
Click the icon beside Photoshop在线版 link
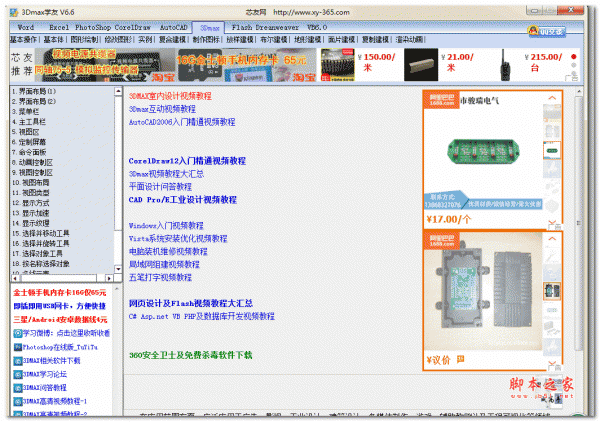pyautogui.click(x=17, y=346)
